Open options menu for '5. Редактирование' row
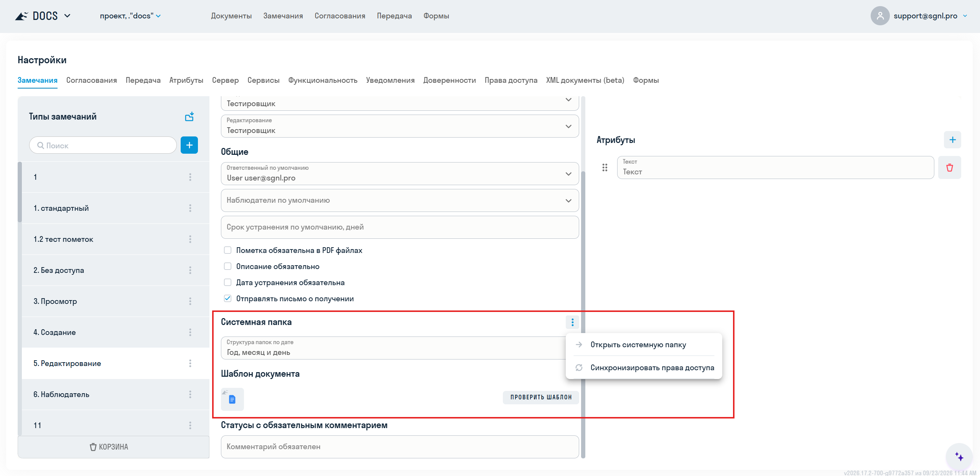 tap(190, 363)
